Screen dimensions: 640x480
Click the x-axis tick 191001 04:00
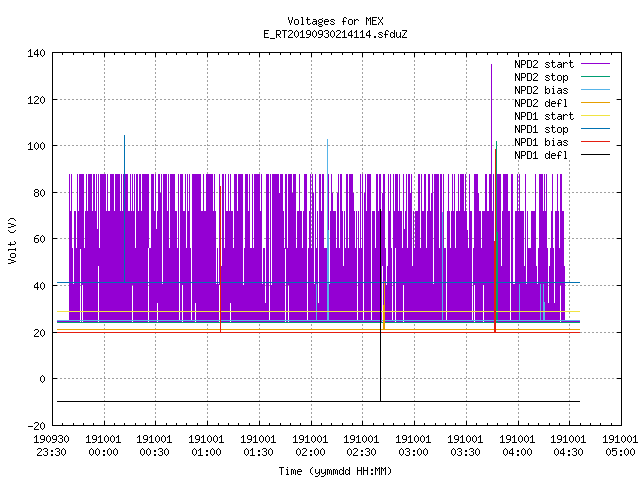tap(517, 446)
